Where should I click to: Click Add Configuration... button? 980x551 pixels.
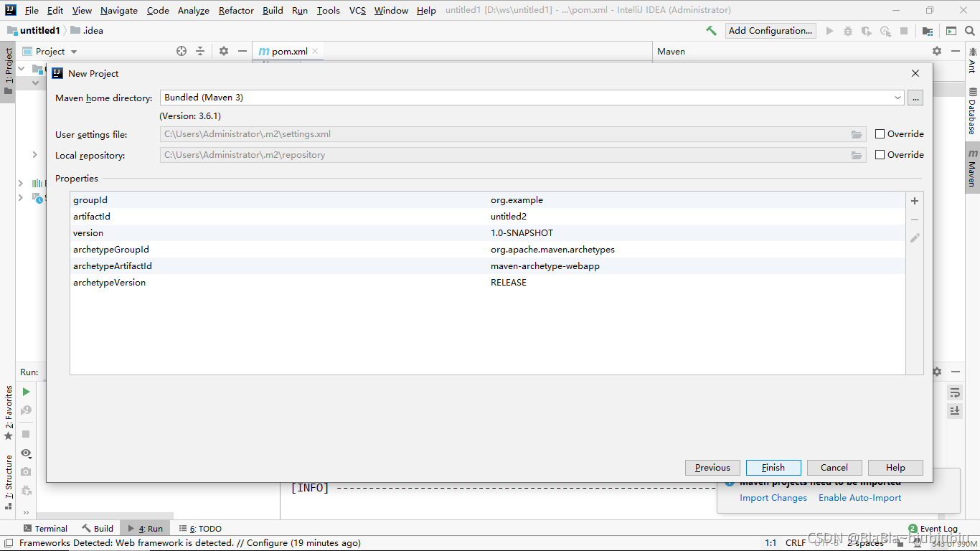[x=771, y=31]
